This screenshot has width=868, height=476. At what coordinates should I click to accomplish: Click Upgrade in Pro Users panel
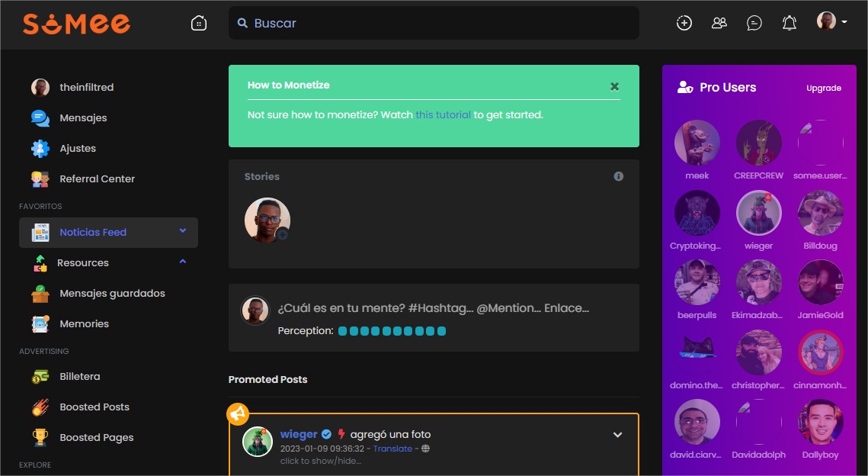pos(824,88)
